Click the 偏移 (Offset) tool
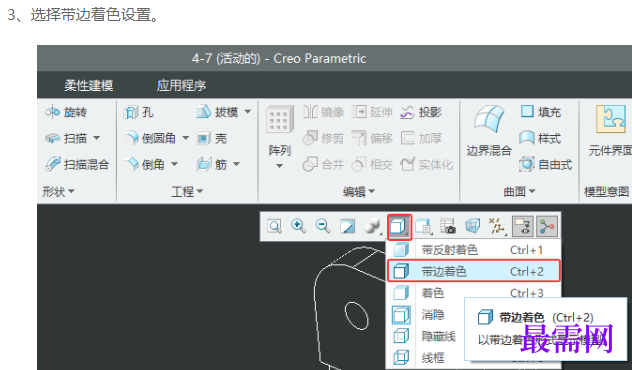Viewport: 632px width, 370px height. point(372,138)
